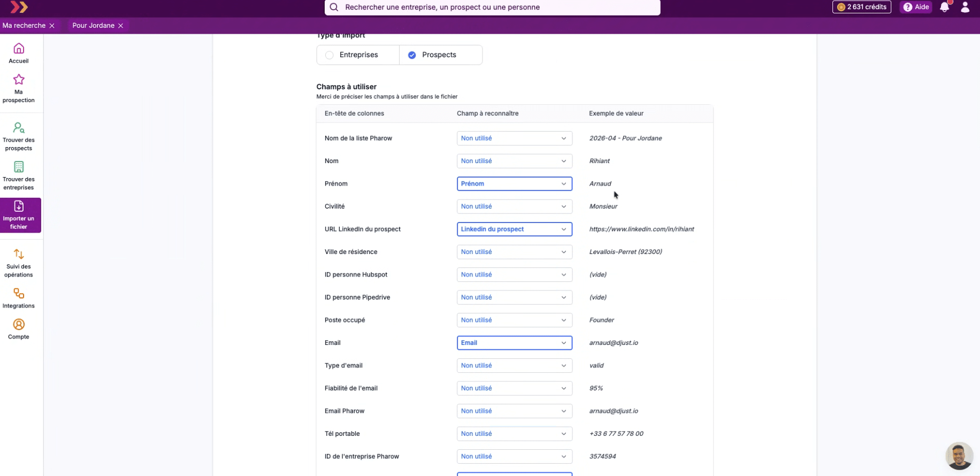Viewport: 980px width, 476px height.
Task: Click the example value arnaud@djust.io in Email row
Action: pyautogui.click(x=614, y=343)
